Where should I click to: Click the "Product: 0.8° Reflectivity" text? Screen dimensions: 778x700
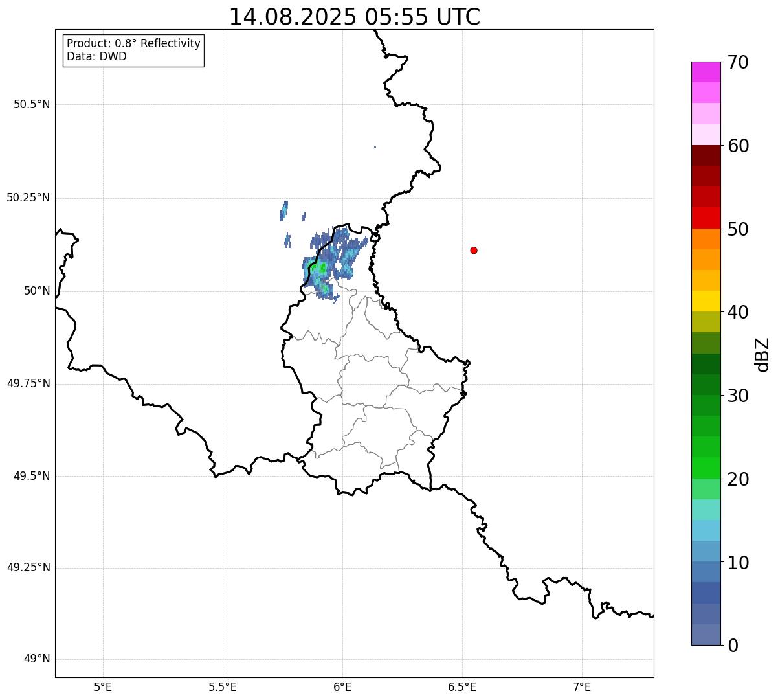coord(134,43)
